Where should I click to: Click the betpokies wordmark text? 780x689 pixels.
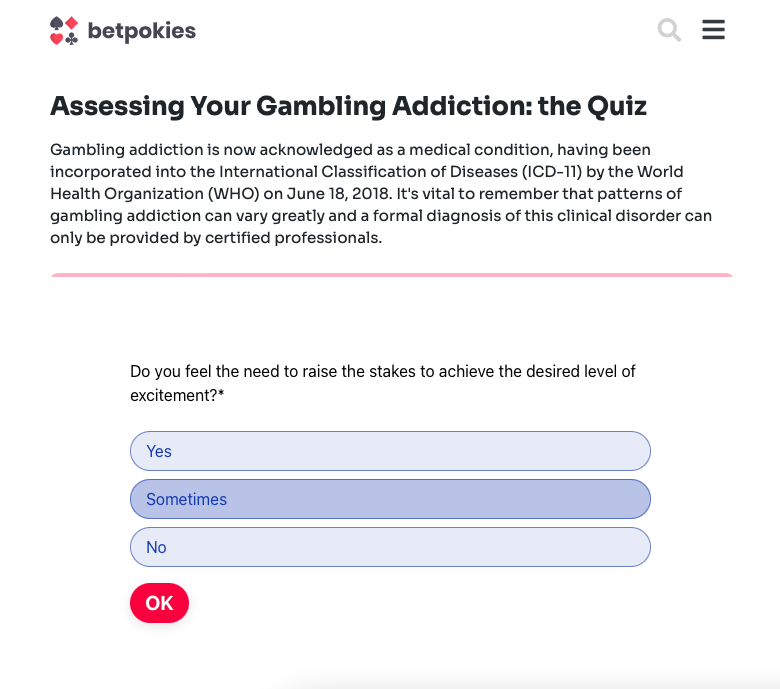tap(141, 31)
